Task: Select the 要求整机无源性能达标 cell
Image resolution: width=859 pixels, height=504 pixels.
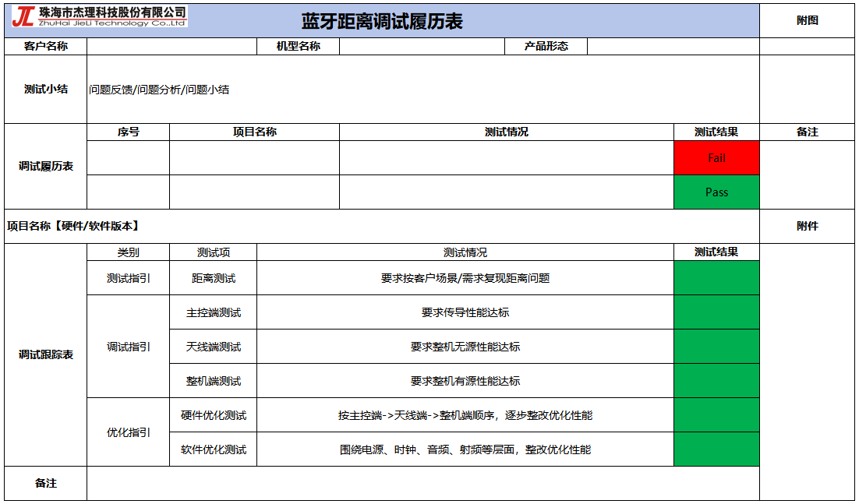Action: pos(465,347)
